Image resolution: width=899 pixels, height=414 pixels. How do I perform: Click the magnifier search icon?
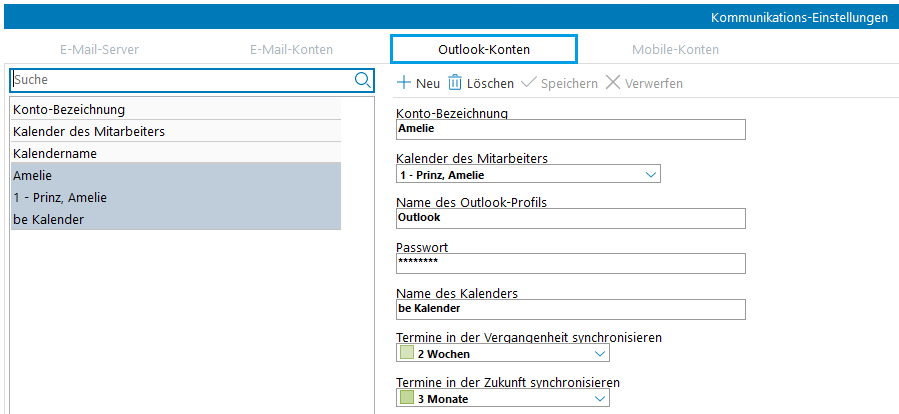coord(362,80)
